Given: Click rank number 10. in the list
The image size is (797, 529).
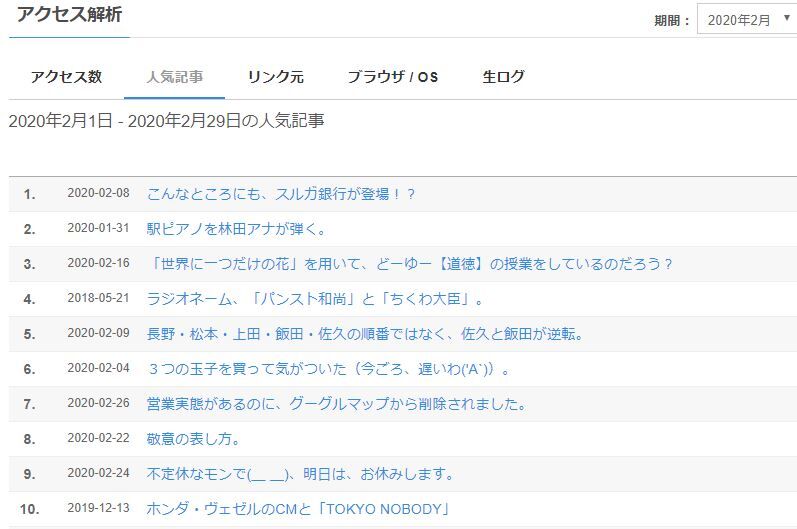Looking at the screenshot, I should pos(29,509).
